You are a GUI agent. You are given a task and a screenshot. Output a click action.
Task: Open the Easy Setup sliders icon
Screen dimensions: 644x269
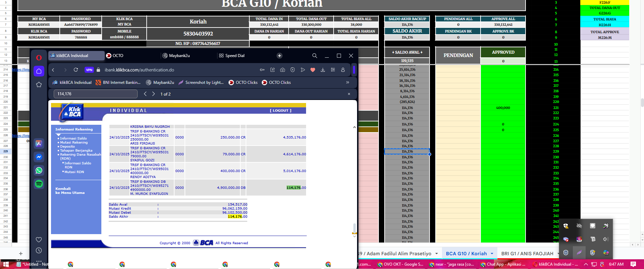click(x=333, y=70)
